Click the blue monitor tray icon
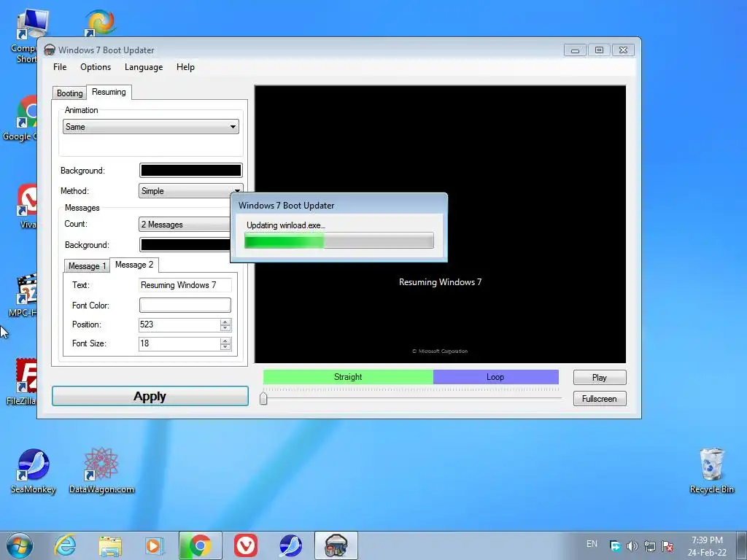This screenshot has height=560, width=747. tap(615, 546)
